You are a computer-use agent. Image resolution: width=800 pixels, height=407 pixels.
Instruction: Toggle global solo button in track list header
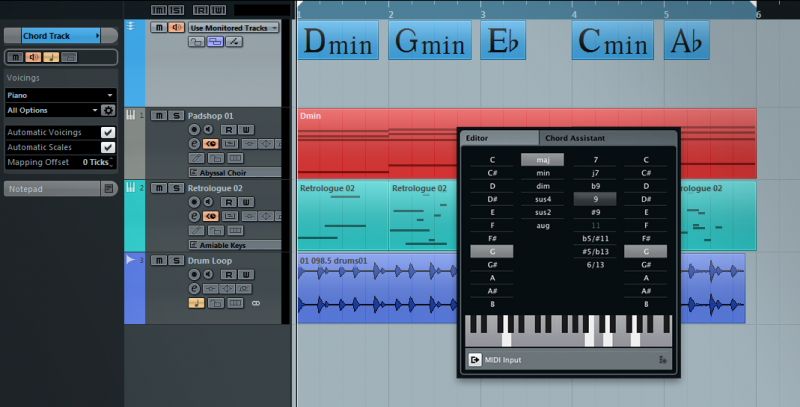point(176,10)
